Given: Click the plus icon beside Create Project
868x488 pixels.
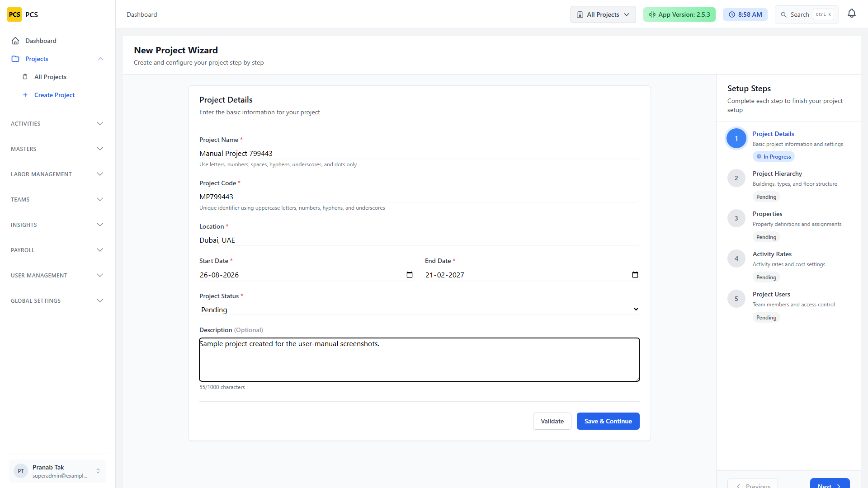Looking at the screenshot, I should click(25, 95).
